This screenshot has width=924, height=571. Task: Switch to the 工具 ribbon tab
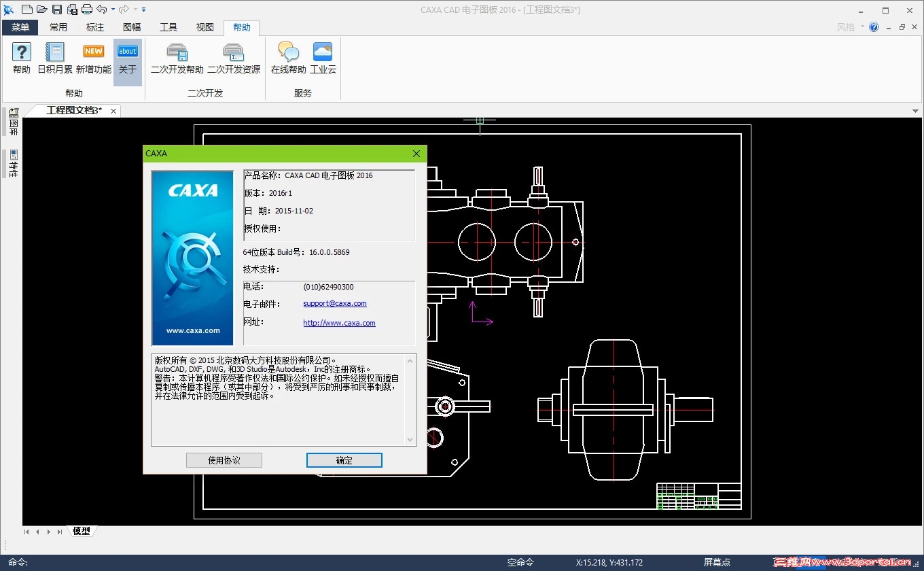[x=168, y=27]
